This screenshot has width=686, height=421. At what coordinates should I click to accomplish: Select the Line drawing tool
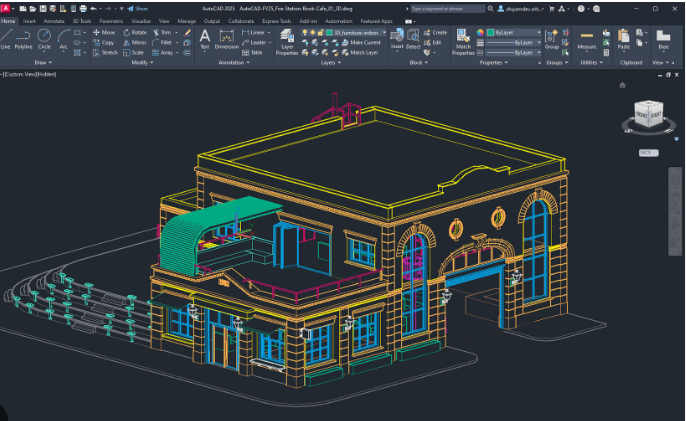click(x=6, y=39)
